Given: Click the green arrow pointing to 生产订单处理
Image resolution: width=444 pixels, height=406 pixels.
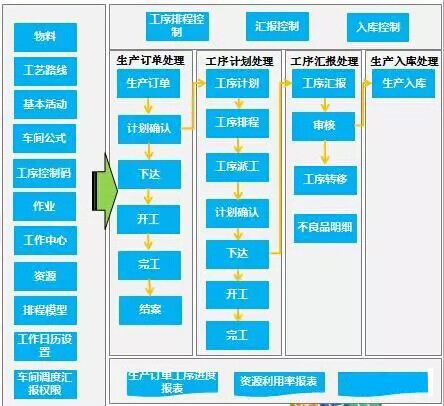Looking at the screenshot, I should point(105,191).
